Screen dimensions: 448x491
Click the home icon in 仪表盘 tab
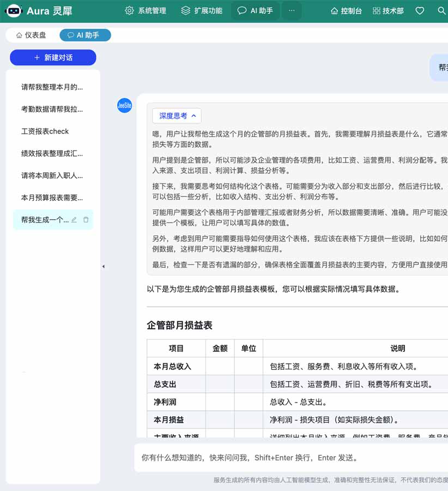[x=20, y=35]
